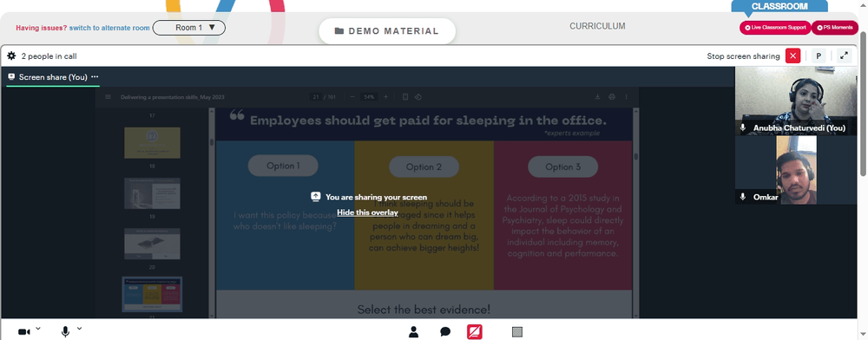868x340 pixels.
Task: Click Omkar's video tile
Action: click(x=796, y=170)
